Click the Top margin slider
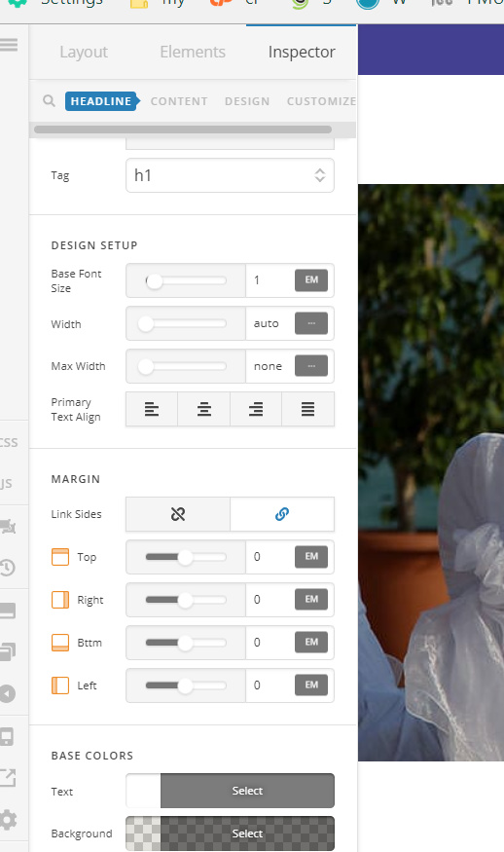 186,557
